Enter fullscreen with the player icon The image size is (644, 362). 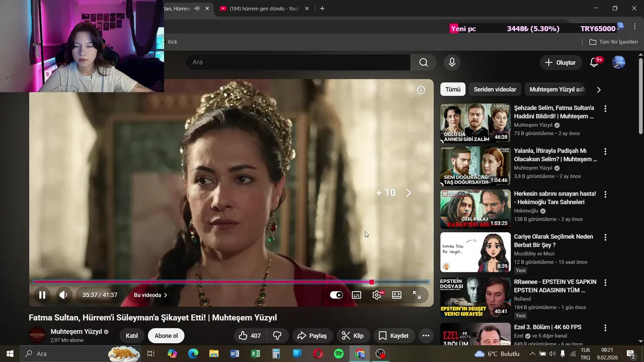point(417,295)
